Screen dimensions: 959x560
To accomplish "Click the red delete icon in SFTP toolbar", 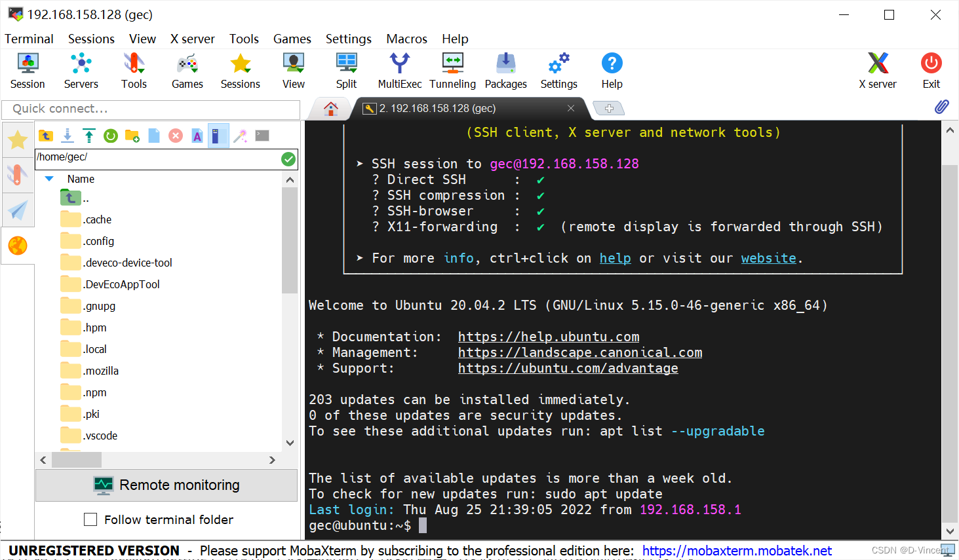I will (x=176, y=136).
